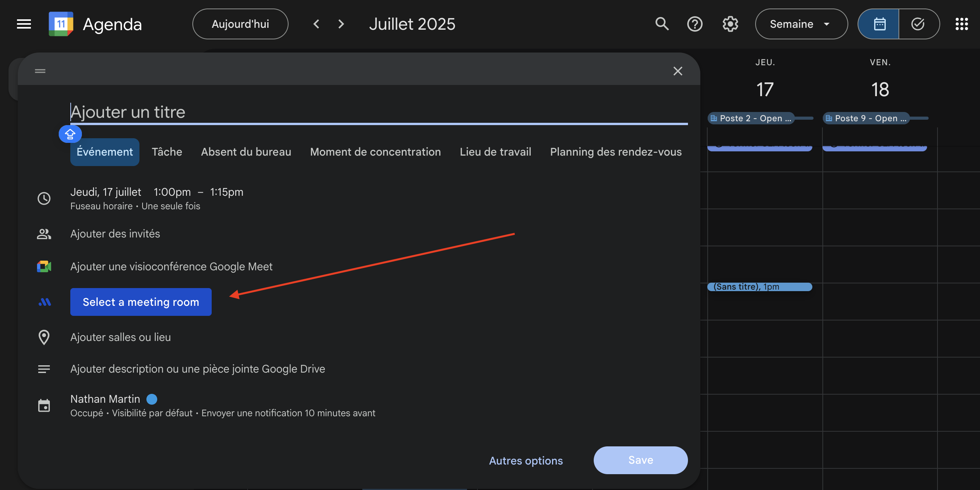Go to previous week arrow

tap(316, 24)
